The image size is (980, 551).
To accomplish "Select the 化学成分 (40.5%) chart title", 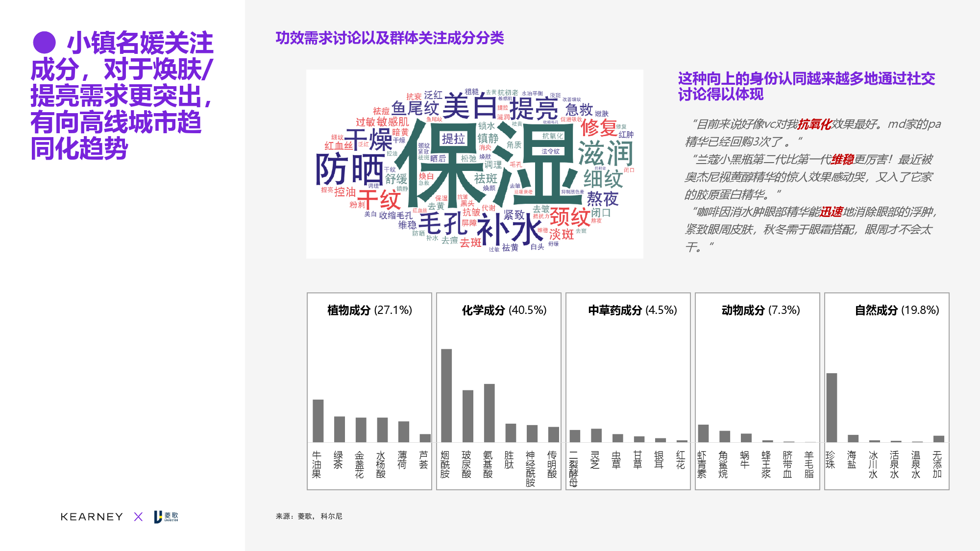I will pos(504,310).
